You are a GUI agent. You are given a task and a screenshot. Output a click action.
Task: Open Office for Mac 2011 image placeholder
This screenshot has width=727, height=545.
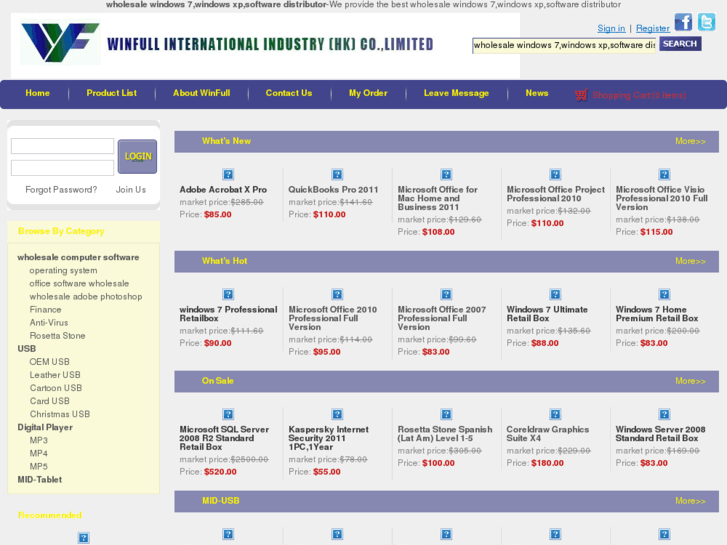446,174
